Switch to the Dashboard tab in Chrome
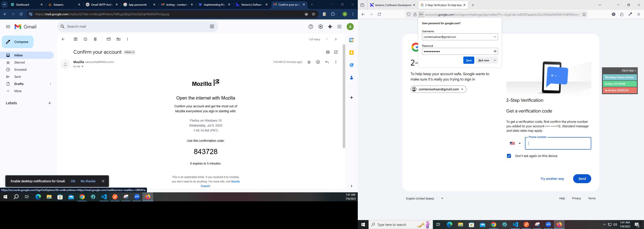 click(x=27, y=4)
